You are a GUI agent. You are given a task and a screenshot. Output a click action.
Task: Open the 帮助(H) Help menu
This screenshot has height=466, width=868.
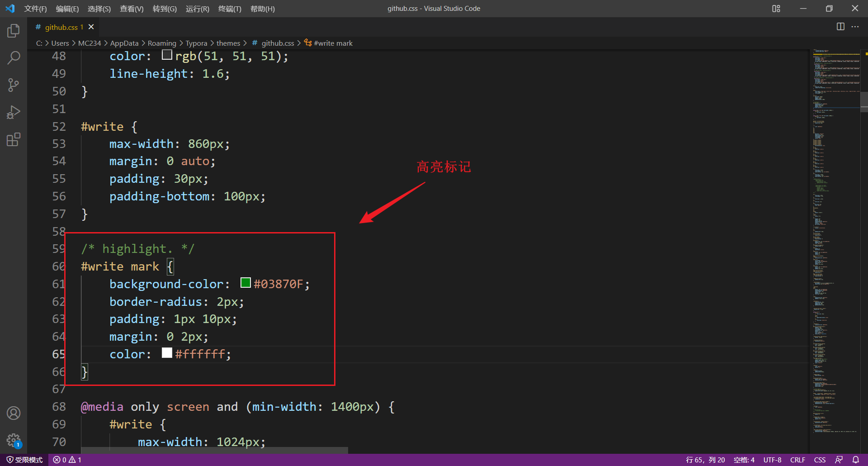(263, 9)
